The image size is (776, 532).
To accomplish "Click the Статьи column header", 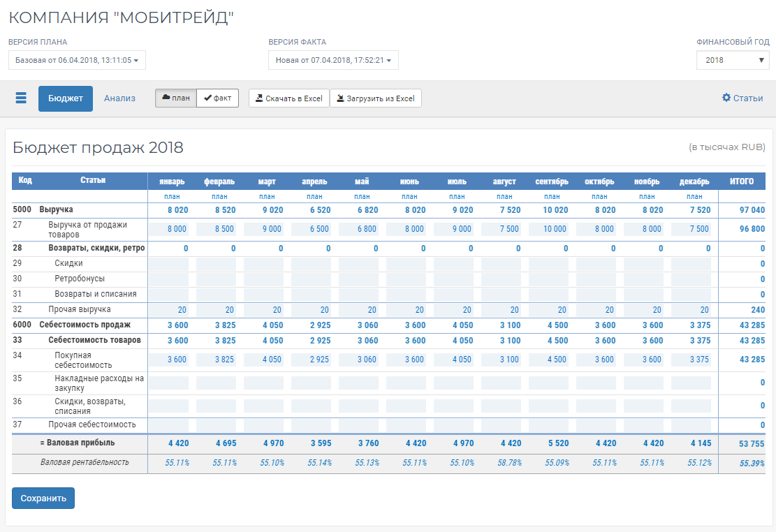I will [93, 181].
